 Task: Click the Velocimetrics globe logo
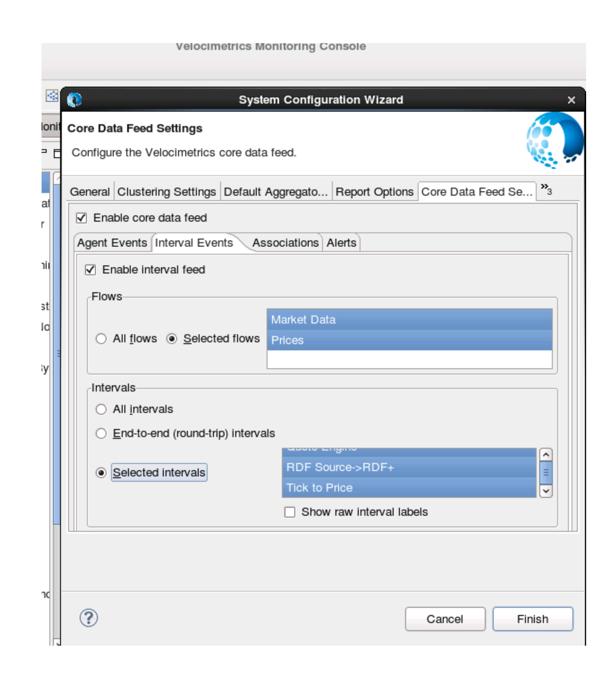554,140
